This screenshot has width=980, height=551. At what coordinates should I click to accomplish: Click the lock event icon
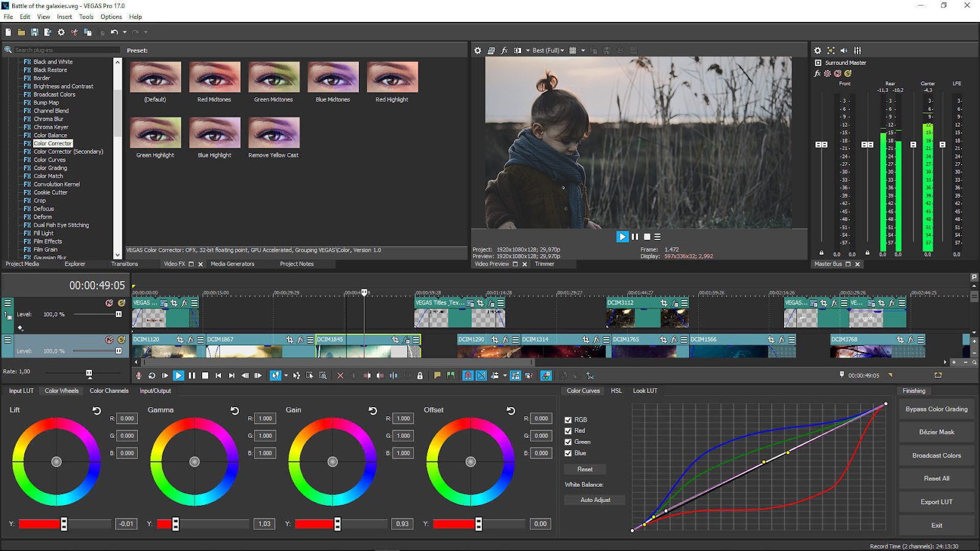(x=420, y=375)
